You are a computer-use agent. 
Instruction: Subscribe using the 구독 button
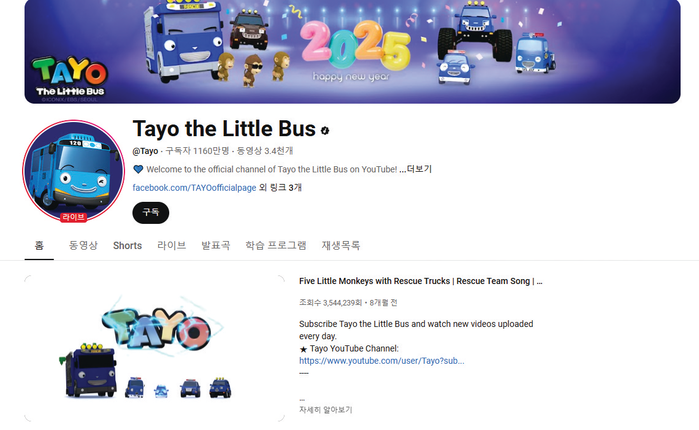[x=151, y=213]
